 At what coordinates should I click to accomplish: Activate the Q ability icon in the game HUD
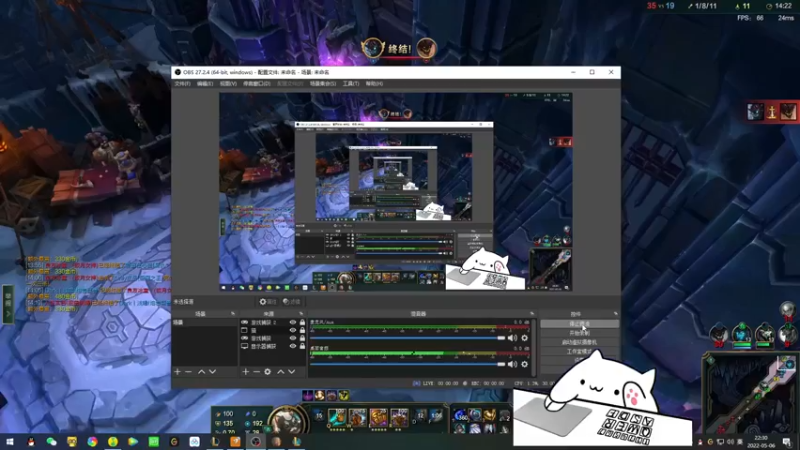pyautogui.click(x=336, y=418)
